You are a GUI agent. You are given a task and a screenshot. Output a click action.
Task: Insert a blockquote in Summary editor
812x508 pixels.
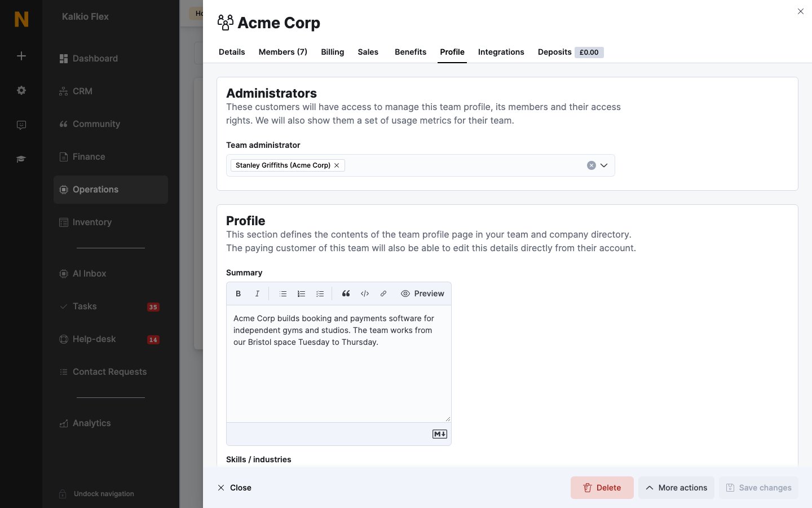[x=346, y=294]
